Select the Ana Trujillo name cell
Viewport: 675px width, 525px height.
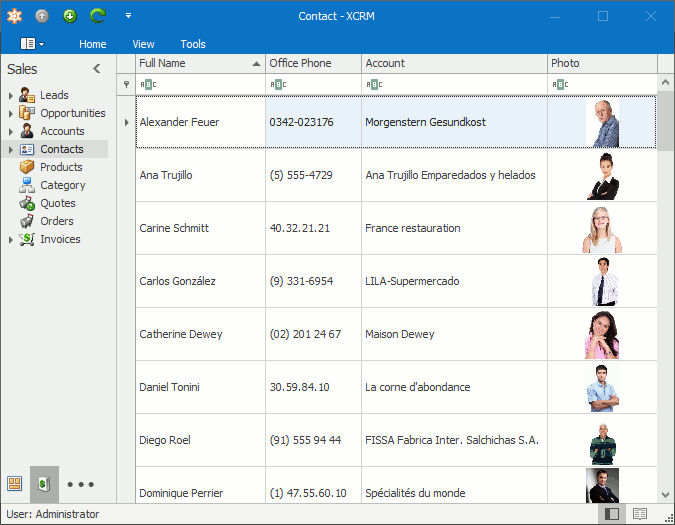click(201, 175)
